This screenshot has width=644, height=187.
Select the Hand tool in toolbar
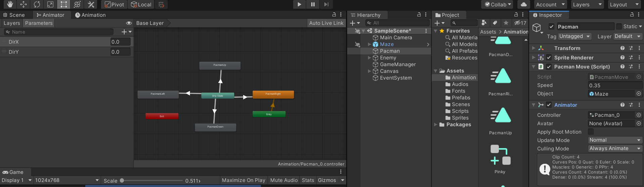10,4
